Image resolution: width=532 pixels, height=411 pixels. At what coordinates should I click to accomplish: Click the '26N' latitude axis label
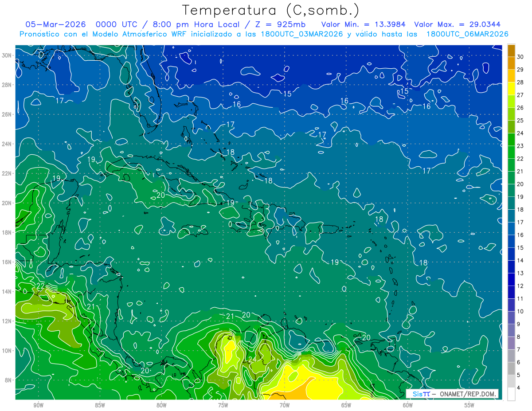pos(7,114)
